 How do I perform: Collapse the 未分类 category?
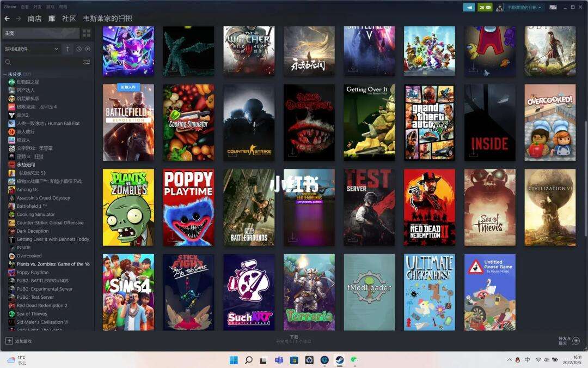pyautogui.click(x=5, y=74)
